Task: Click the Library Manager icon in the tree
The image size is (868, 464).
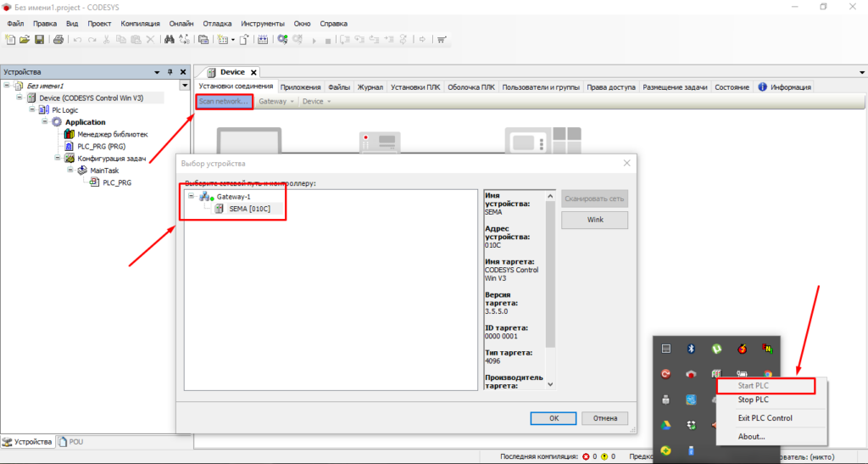Action: point(70,134)
